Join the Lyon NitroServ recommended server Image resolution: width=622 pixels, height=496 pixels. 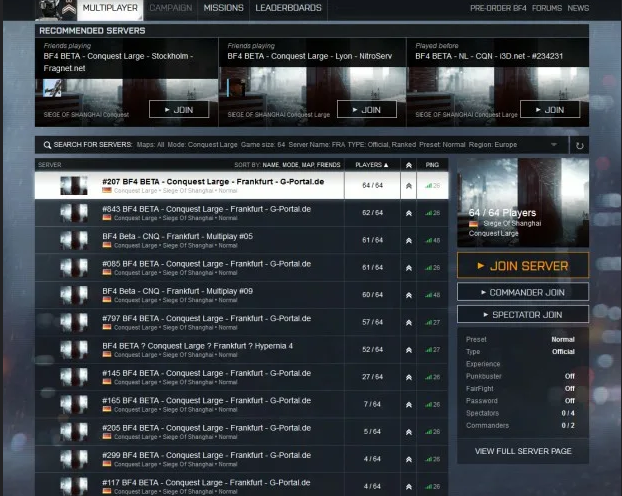pyautogui.click(x=367, y=110)
